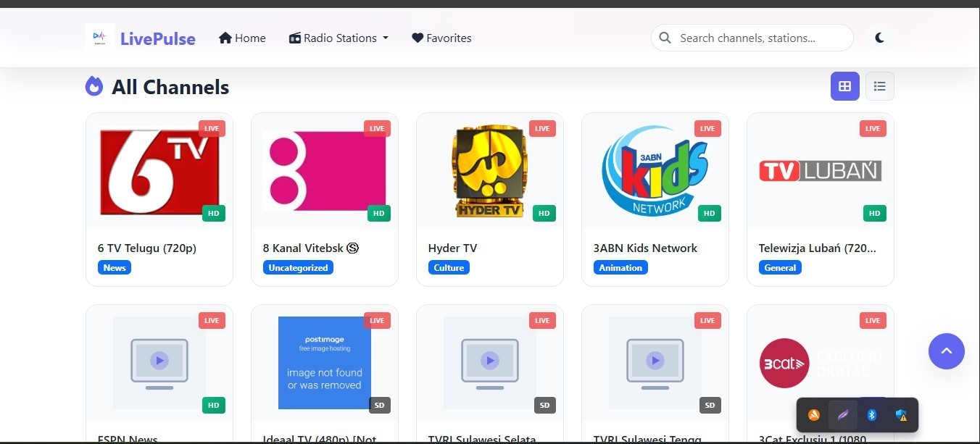This screenshot has height=444, width=980.
Task: Open the Hyder TV channel title
Action: (452, 248)
